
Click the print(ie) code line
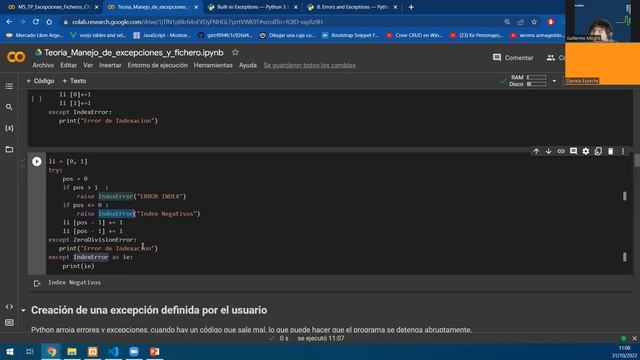(x=78, y=266)
